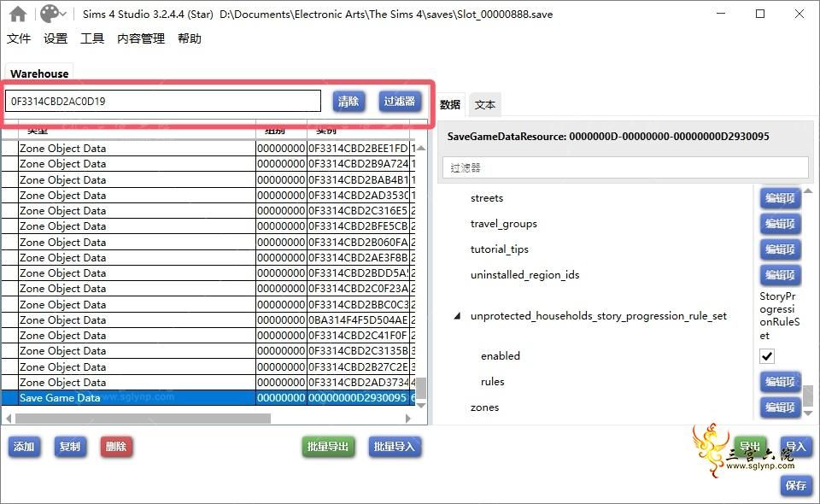Select row with instance 0F3314CBD2BFE5CB

click(x=208, y=226)
